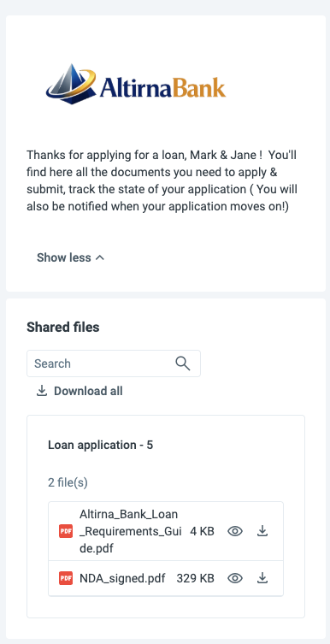Click the 2 file(s) count label
Viewport: 330px width, 644px height.
click(68, 482)
